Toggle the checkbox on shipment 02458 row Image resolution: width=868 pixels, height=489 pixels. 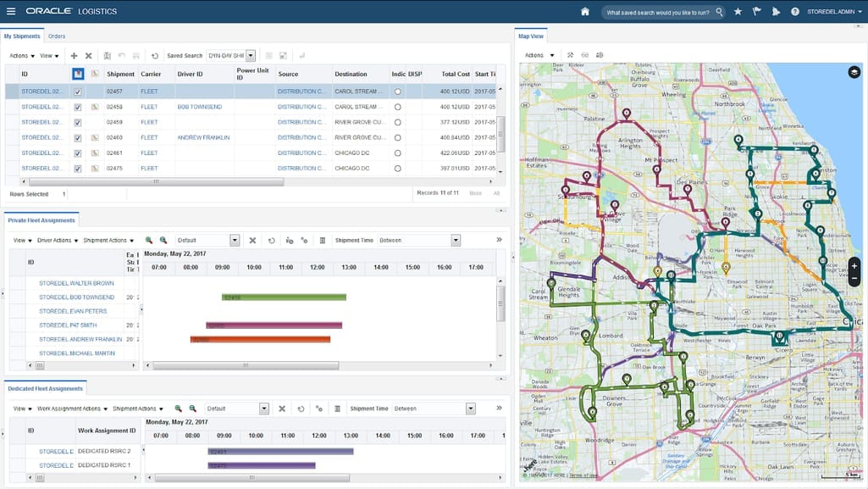(78, 107)
